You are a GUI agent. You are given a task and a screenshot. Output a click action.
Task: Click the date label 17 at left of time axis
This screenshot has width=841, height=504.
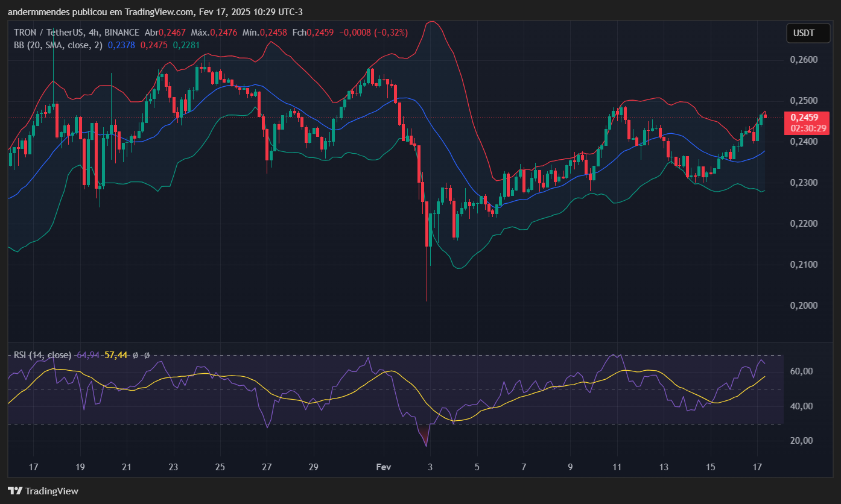33,467
